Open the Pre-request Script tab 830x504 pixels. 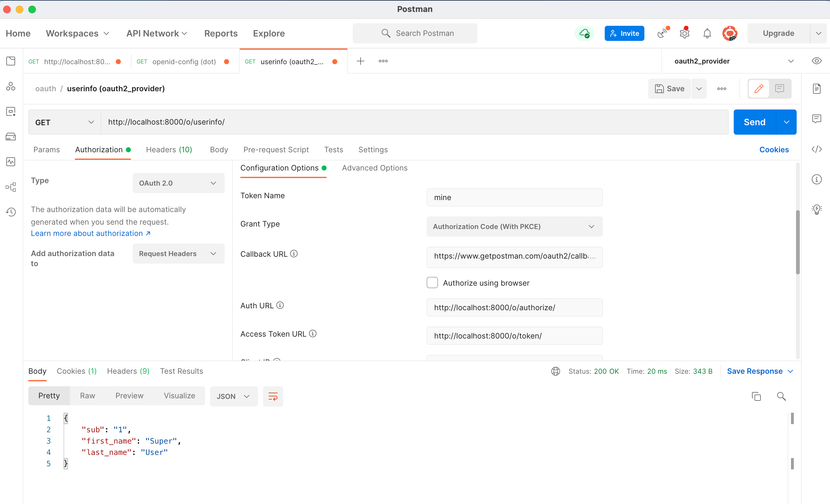[x=276, y=149]
